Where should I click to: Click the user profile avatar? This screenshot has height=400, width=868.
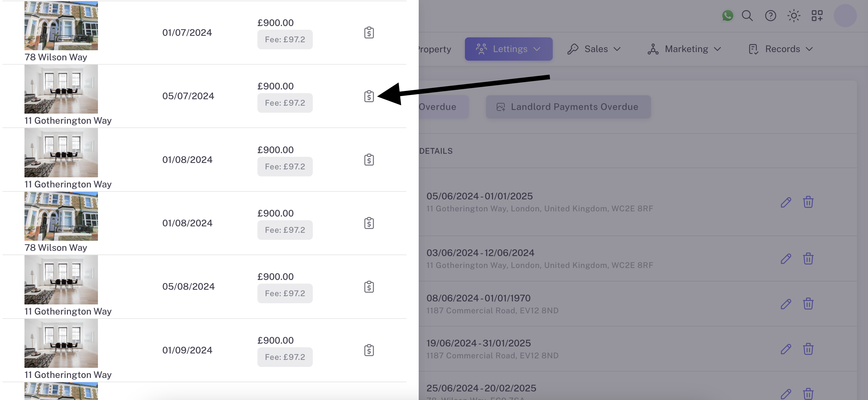click(x=845, y=16)
